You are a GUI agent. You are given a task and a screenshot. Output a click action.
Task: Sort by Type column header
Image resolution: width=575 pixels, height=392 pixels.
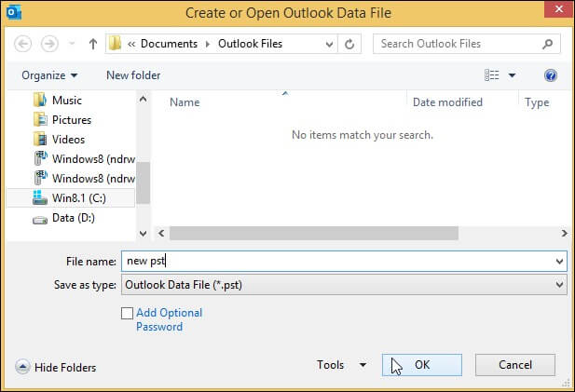537,102
